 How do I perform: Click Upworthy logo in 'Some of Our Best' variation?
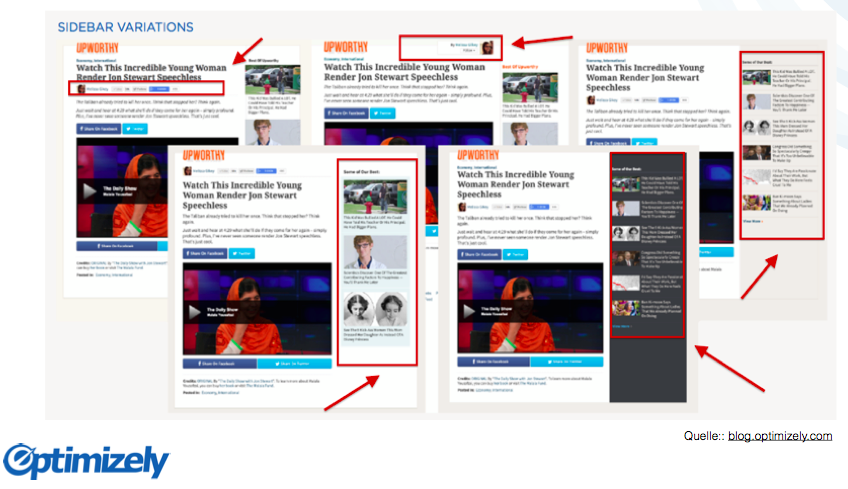pyautogui.click(x=204, y=156)
